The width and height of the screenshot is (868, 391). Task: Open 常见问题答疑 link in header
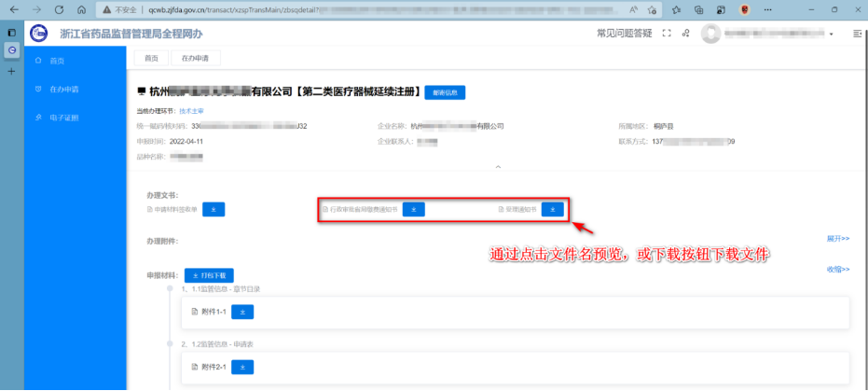tap(624, 34)
